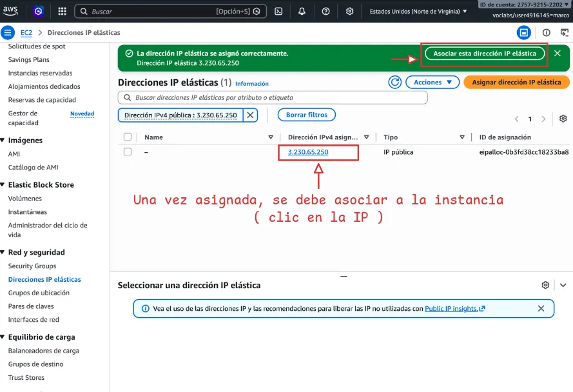The image size is (573, 392).
Task: Sort by Dirección IPv4 asignada column
Action: pyautogui.click(x=367, y=137)
